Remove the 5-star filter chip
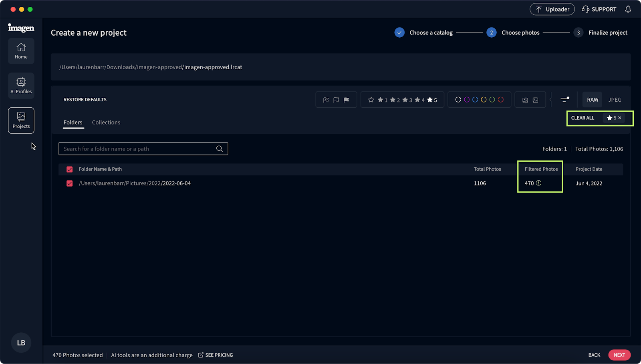This screenshot has width=641, height=364. [620, 118]
